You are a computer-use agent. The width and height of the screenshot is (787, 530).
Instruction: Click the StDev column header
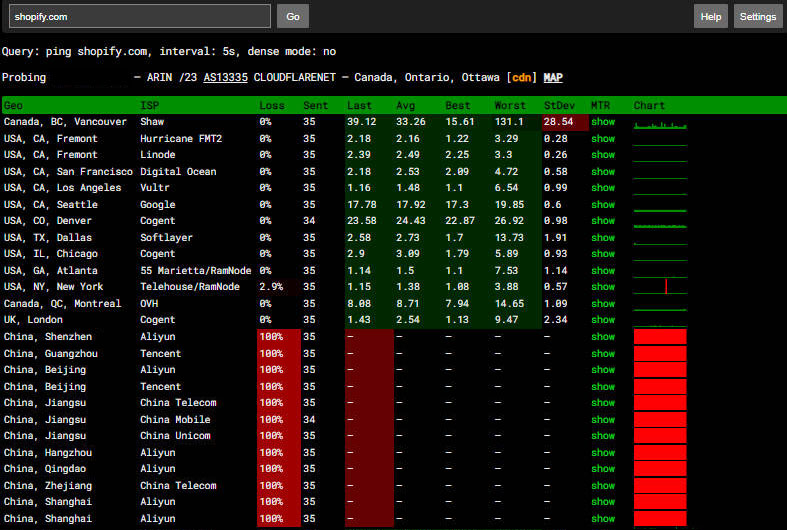click(559, 105)
